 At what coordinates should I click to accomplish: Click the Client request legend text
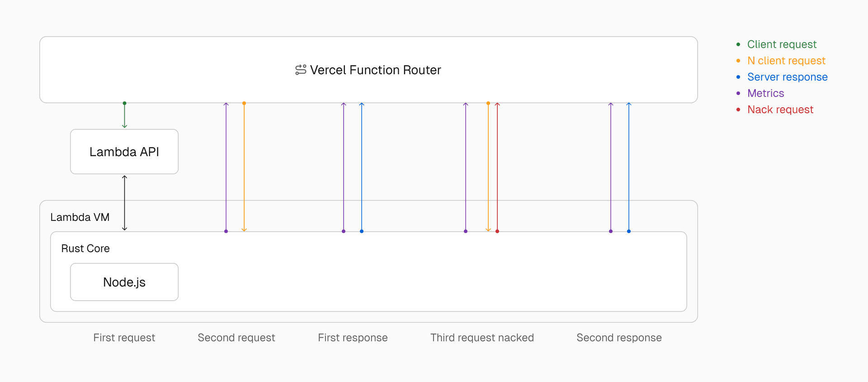pyautogui.click(x=782, y=44)
